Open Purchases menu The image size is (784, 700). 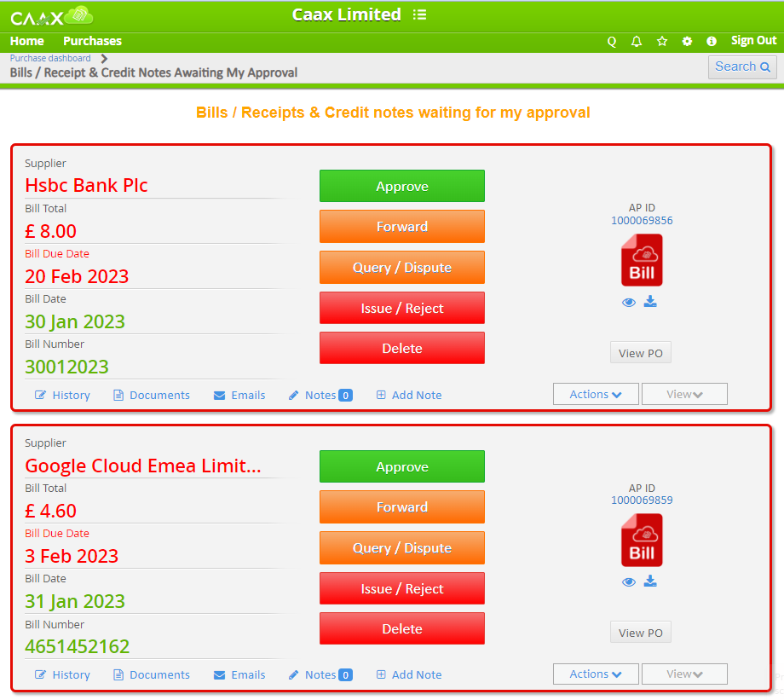click(93, 41)
